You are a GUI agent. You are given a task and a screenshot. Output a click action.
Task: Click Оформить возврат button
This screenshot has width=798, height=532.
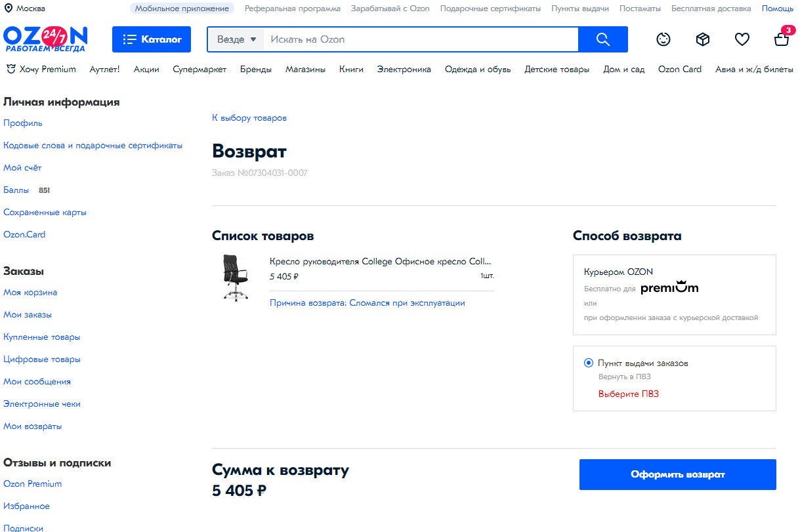[x=678, y=474]
